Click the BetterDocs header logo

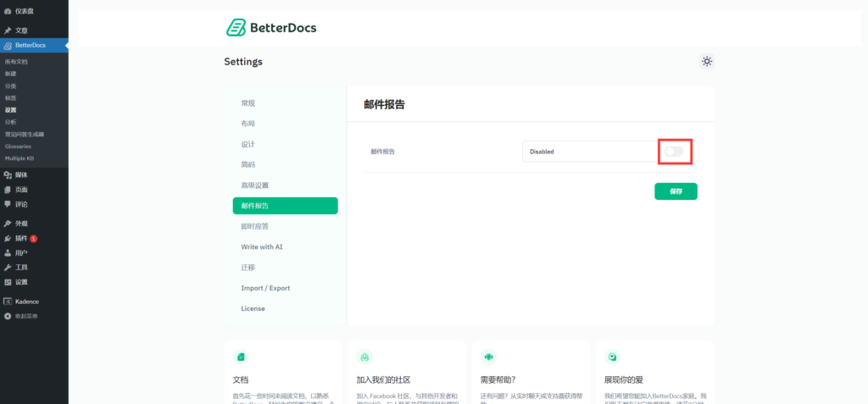click(271, 28)
